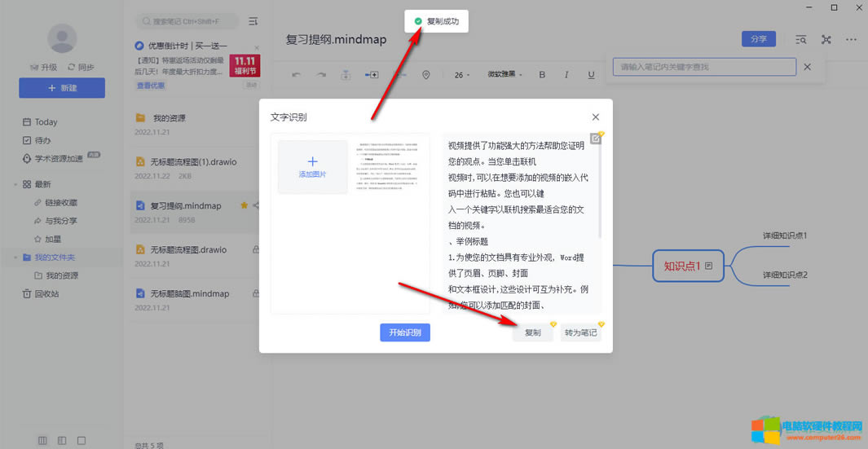The width and height of the screenshot is (868, 449).
Task: Open the font size 26 dropdown
Action: [x=462, y=75]
